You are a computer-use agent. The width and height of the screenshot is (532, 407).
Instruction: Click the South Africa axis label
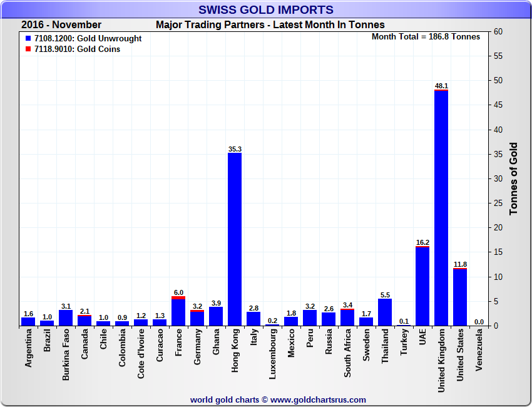tap(347, 353)
